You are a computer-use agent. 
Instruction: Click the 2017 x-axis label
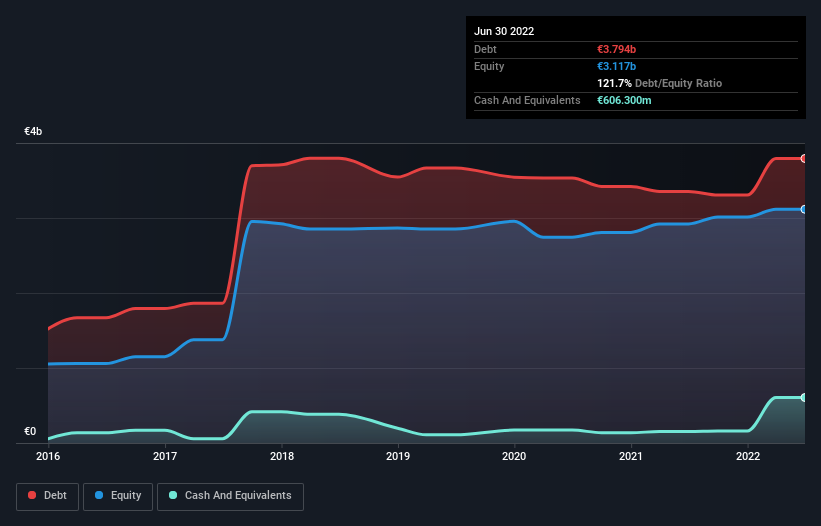pyautogui.click(x=165, y=456)
